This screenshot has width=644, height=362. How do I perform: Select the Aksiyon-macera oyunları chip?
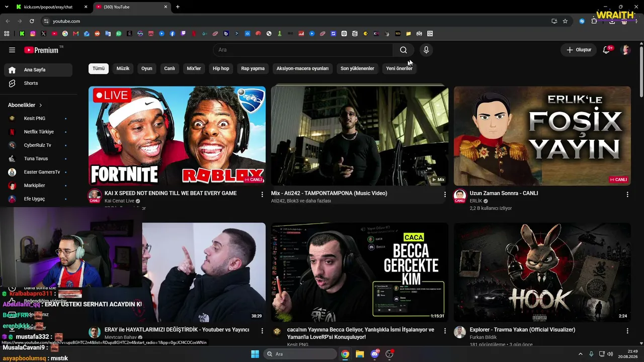coord(302,68)
